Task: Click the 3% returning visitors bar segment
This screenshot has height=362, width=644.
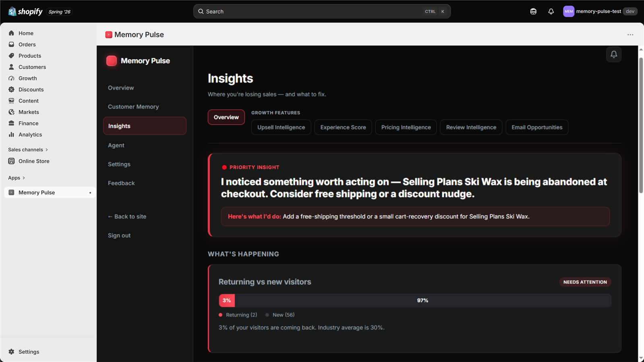Action: (x=227, y=300)
